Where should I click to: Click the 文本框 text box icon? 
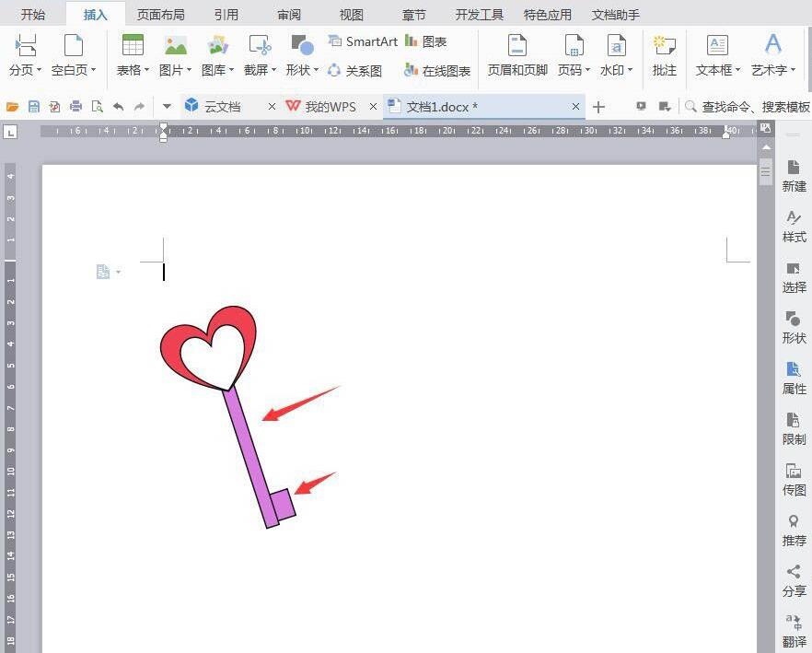click(x=717, y=45)
